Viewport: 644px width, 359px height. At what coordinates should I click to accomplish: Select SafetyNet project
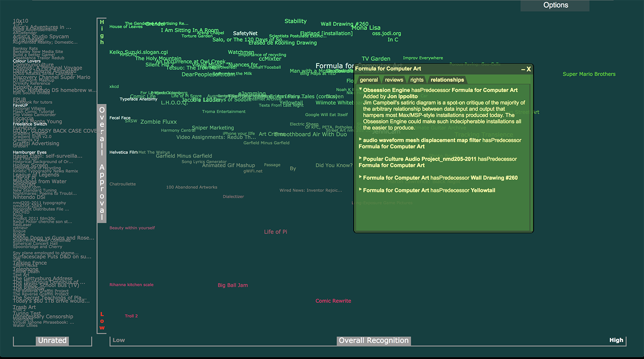[245, 34]
